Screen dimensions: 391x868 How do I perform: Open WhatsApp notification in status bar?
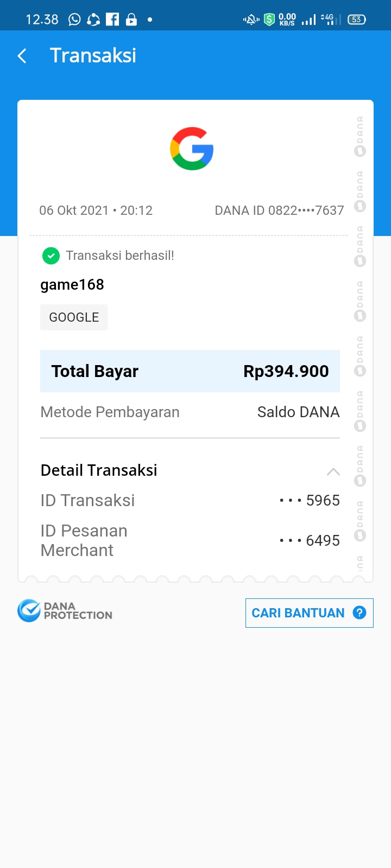(x=74, y=20)
